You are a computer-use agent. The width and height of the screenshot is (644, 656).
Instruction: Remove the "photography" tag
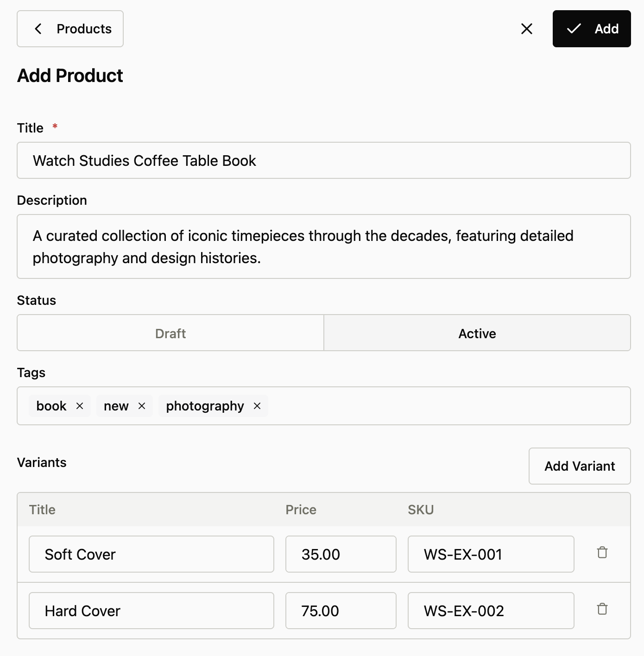click(x=257, y=406)
